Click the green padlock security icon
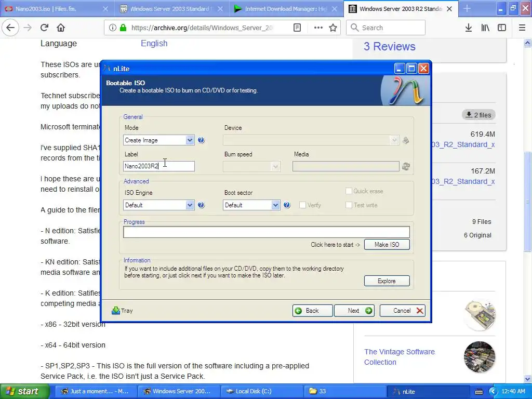 (x=123, y=28)
